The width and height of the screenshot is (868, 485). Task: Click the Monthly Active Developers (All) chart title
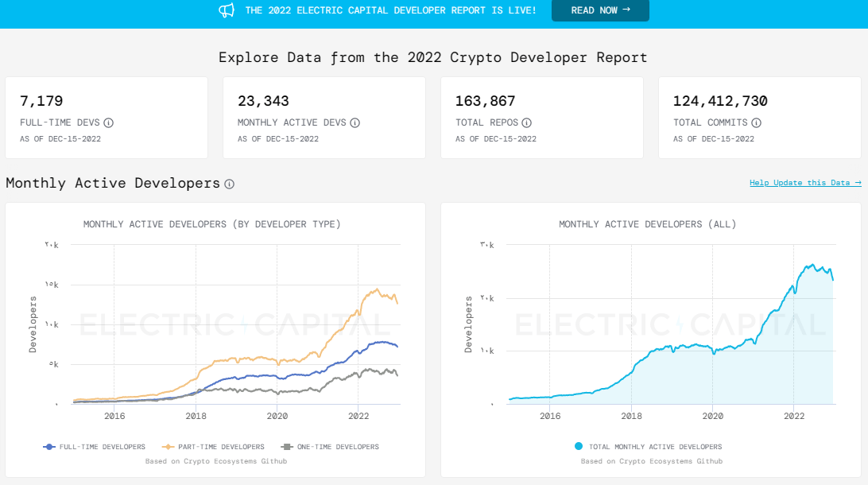point(648,224)
